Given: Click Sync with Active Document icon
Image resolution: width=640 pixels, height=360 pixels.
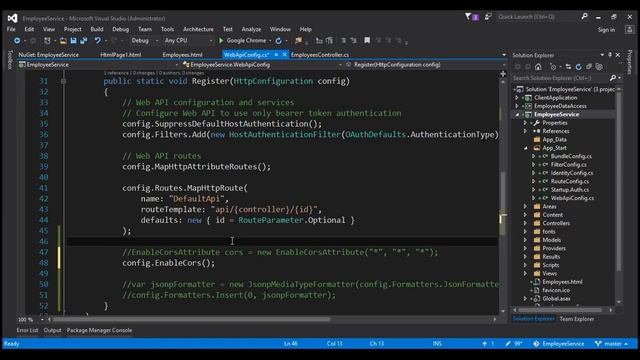Looking at the screenshot, I should 568,67.
